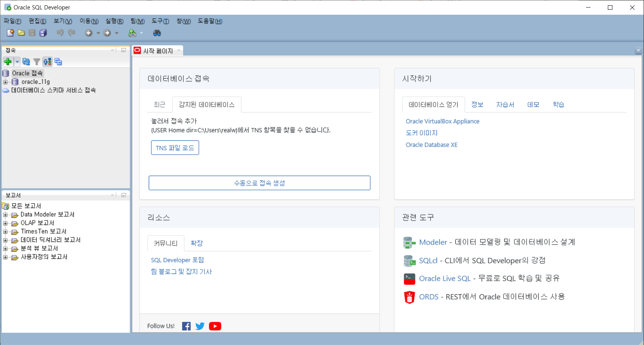Image resolution: width=644 pixels, height=345 pixels.
Task: Click the Undo toolbar icon
Action: pyautogui.click(x=60, y=33)
